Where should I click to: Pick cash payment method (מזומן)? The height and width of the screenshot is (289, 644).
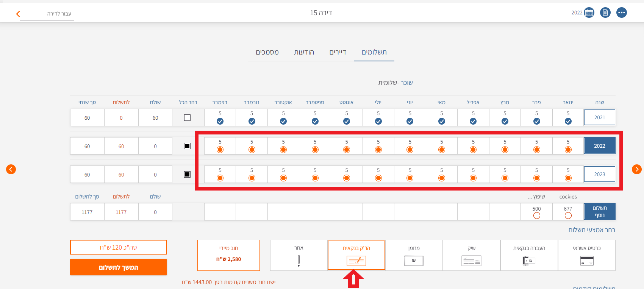[x=414, y=255]
